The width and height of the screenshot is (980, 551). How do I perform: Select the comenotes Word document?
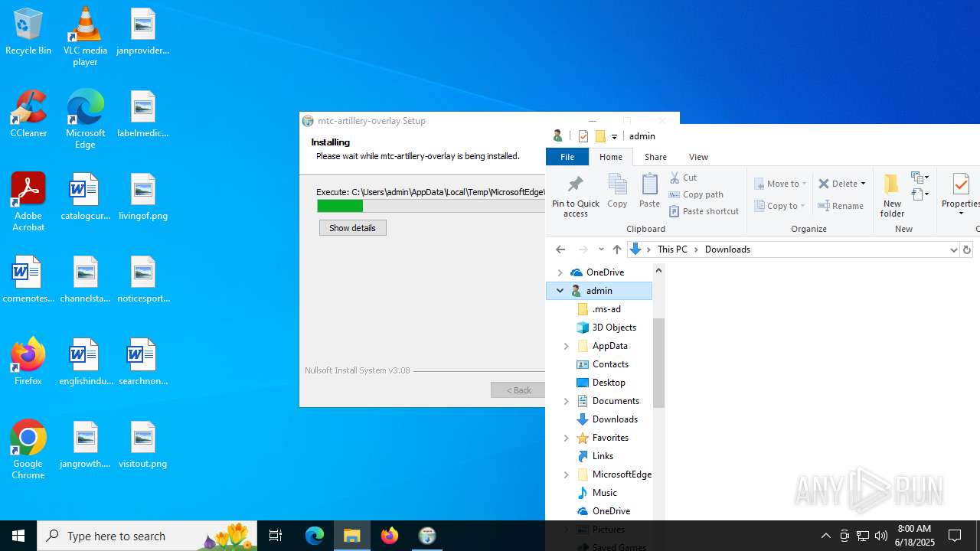pos(28,280)
